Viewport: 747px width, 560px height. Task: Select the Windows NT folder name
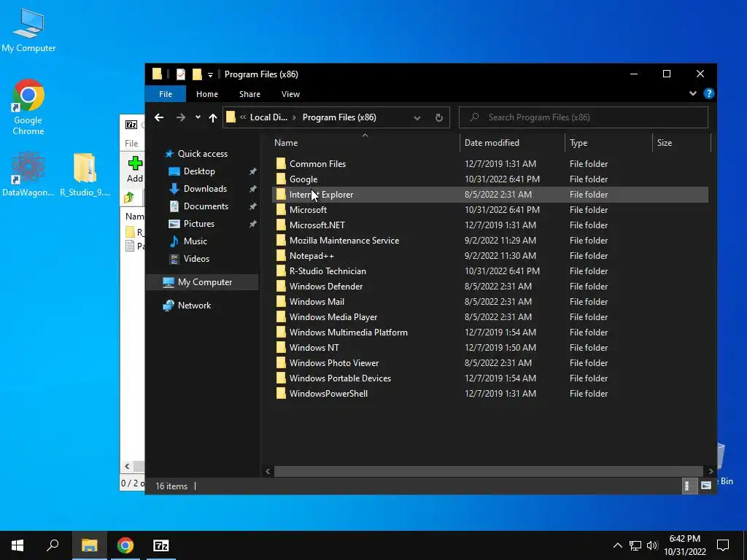[x=314, y=348]
